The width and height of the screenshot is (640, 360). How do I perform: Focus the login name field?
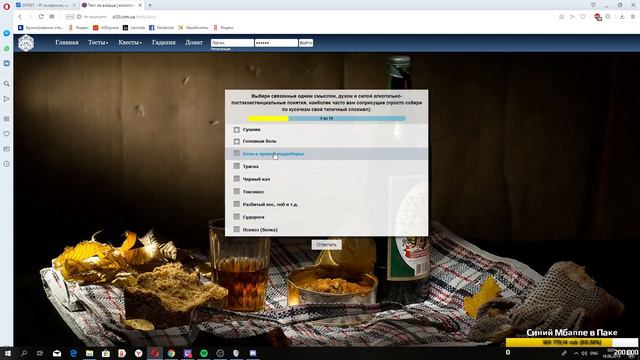[x=232, y=43]
